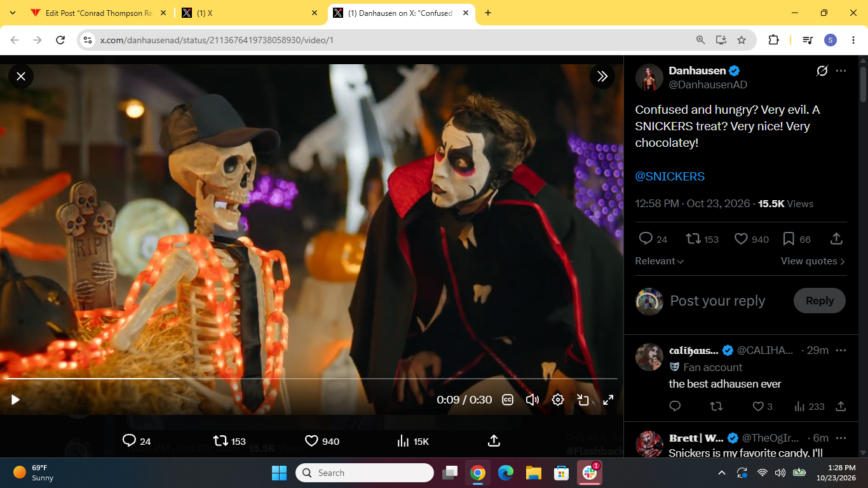Click the Reply button
Image resolution: width=868 pixels, height=488 pixels.
[x=820, y=301]
